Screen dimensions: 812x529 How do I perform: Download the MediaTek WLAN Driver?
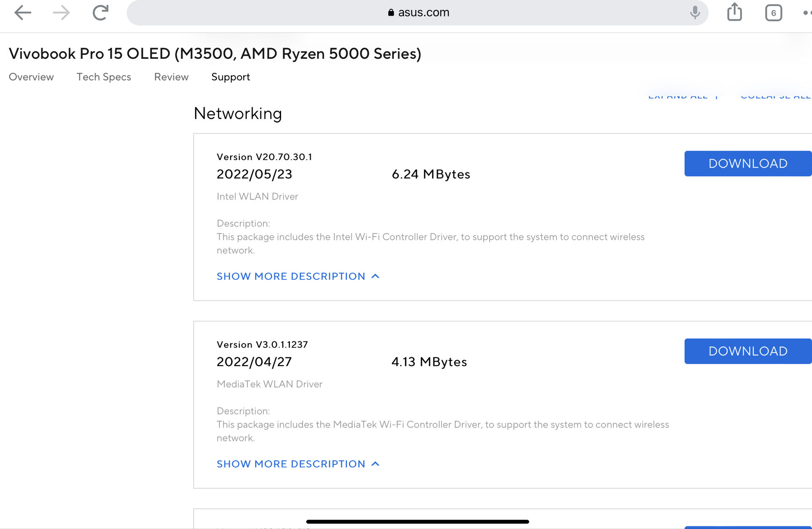[x=748, y=351]
